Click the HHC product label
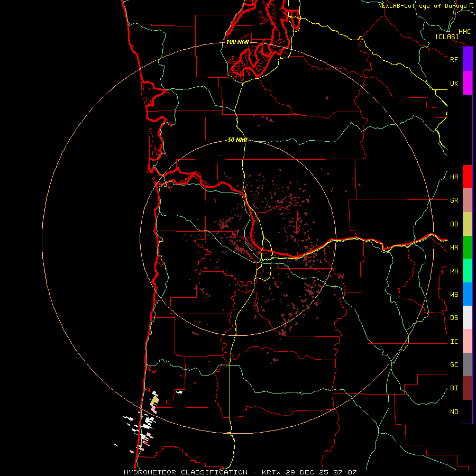The image size is (476, 476). (464, 32)
